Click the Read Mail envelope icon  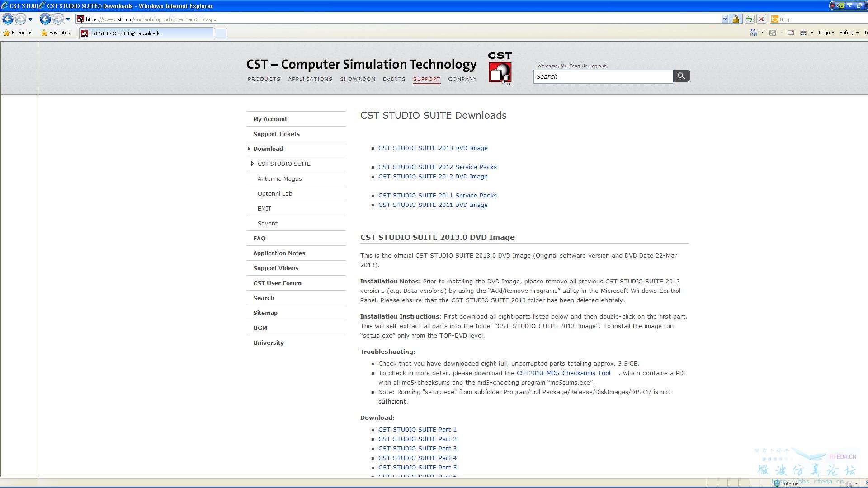(x=791, y=33)
